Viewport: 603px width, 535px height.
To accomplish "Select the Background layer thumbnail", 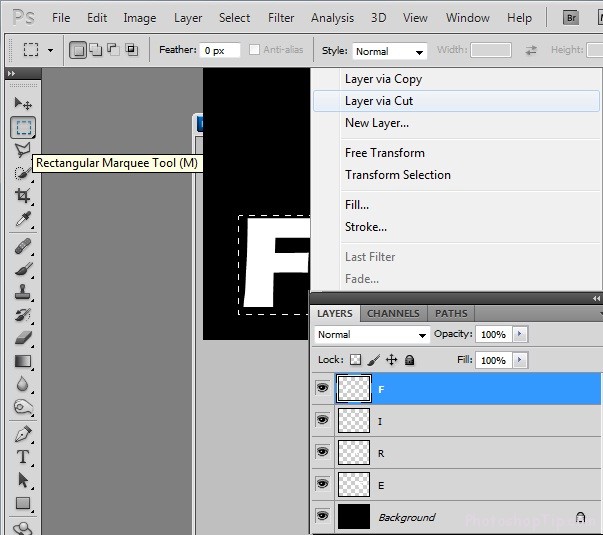I will (354, 517).
